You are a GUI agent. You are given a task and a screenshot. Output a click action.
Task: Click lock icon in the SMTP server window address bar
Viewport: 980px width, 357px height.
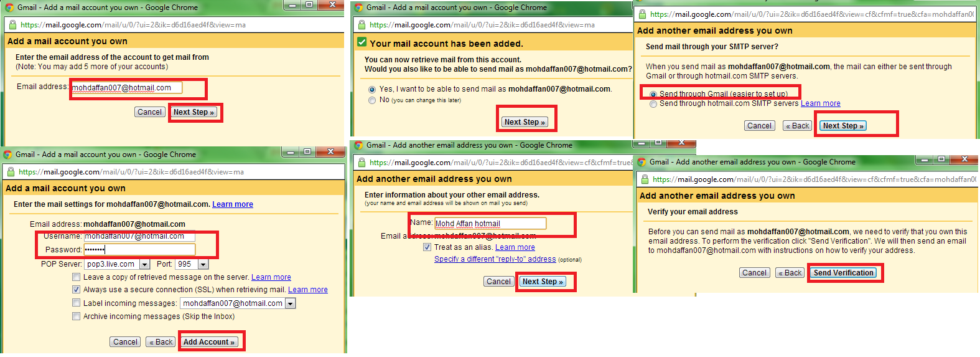[642, 14]
